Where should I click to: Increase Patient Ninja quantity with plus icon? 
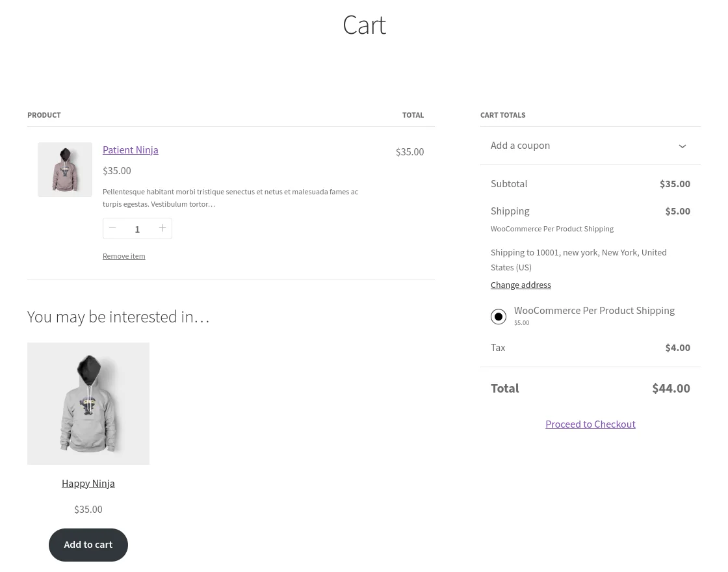(x=162, y=228)
